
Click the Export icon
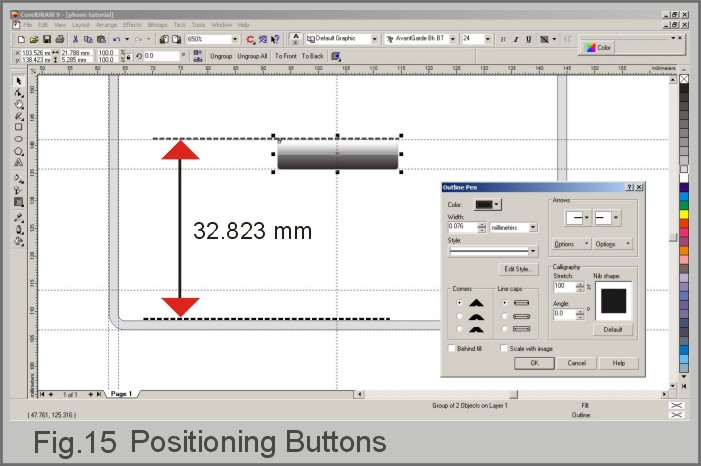(177, 39)
